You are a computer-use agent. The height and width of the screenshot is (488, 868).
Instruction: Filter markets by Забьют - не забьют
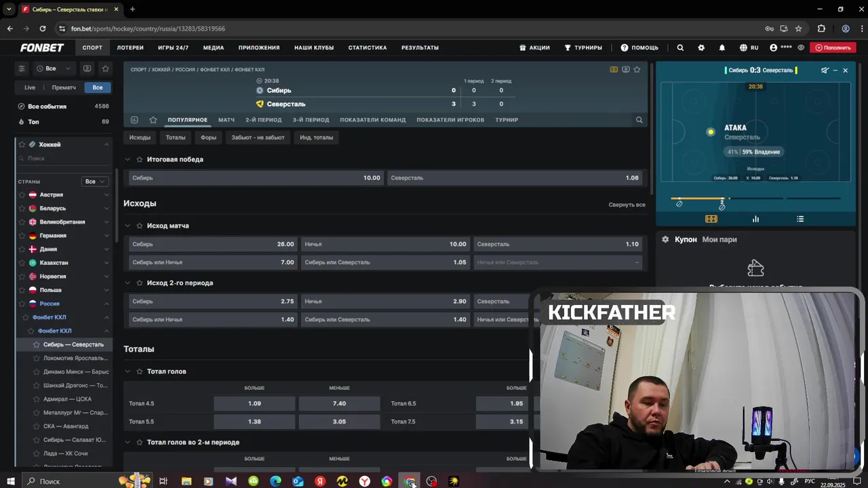(x=258, y=138)
